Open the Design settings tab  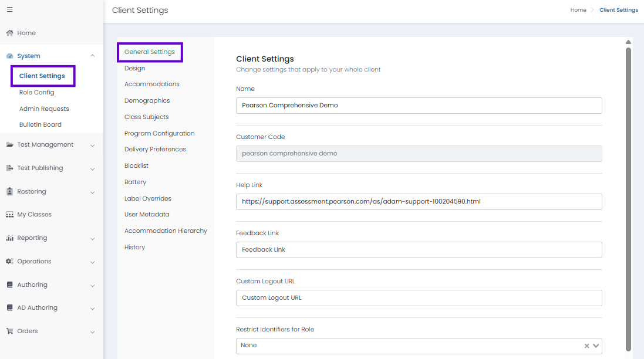tap(134, 68)
